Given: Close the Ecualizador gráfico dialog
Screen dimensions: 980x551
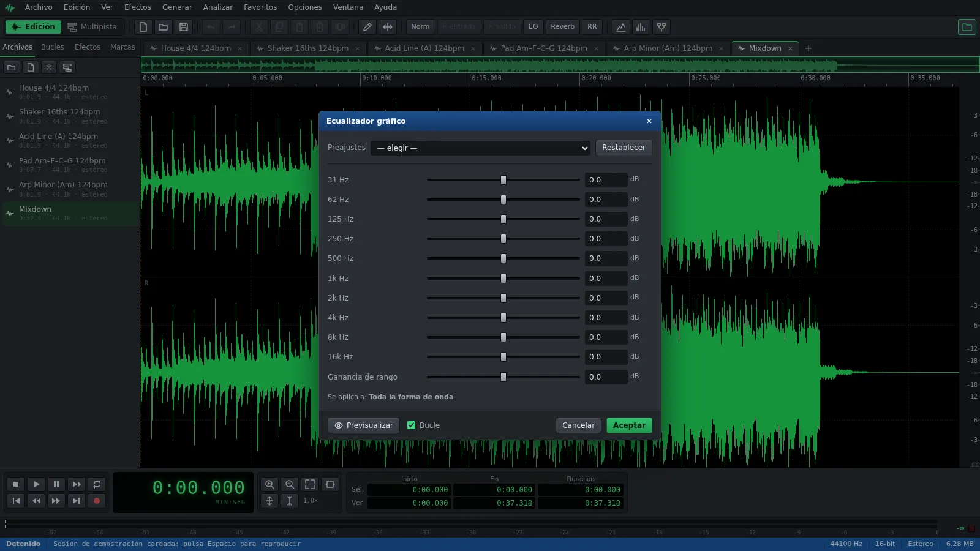Looking at the screenshot, I should (649, 121).
